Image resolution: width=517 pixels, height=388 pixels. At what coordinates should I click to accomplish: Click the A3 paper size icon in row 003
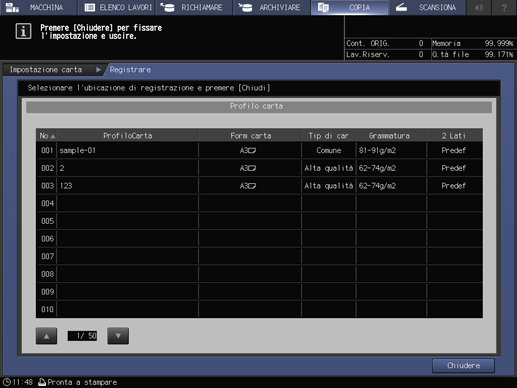(248, 186)
